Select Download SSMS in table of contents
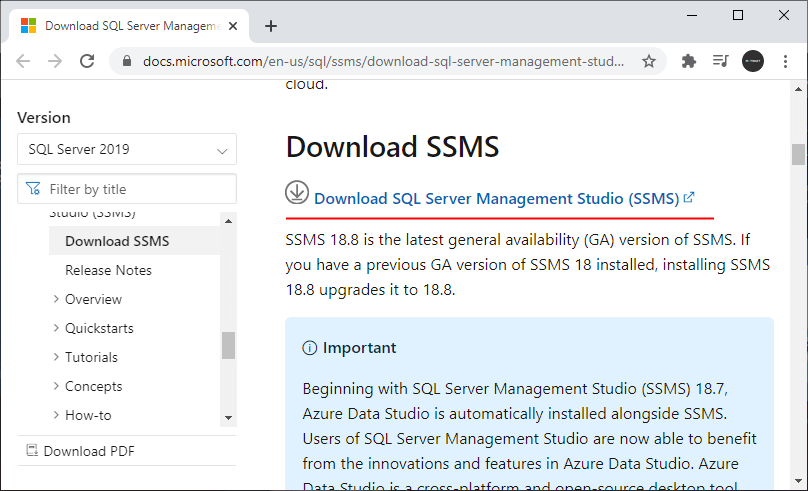 pyautogui.click(x=117, y=241)
